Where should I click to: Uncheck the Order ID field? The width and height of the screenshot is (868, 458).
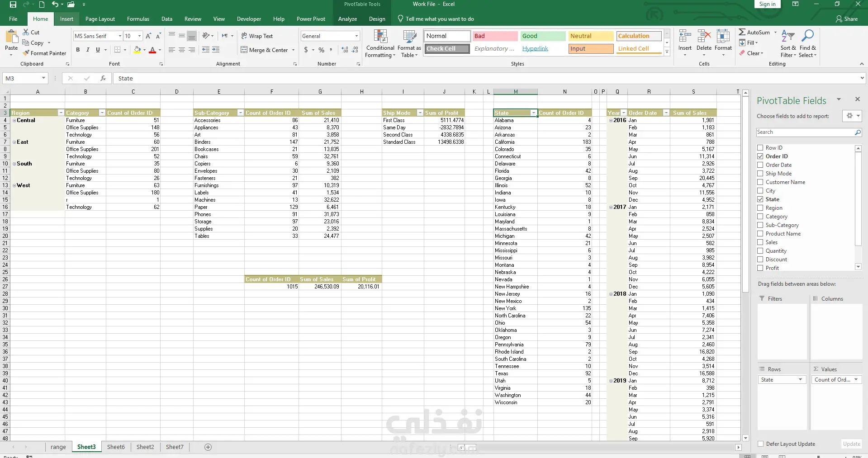760,156
